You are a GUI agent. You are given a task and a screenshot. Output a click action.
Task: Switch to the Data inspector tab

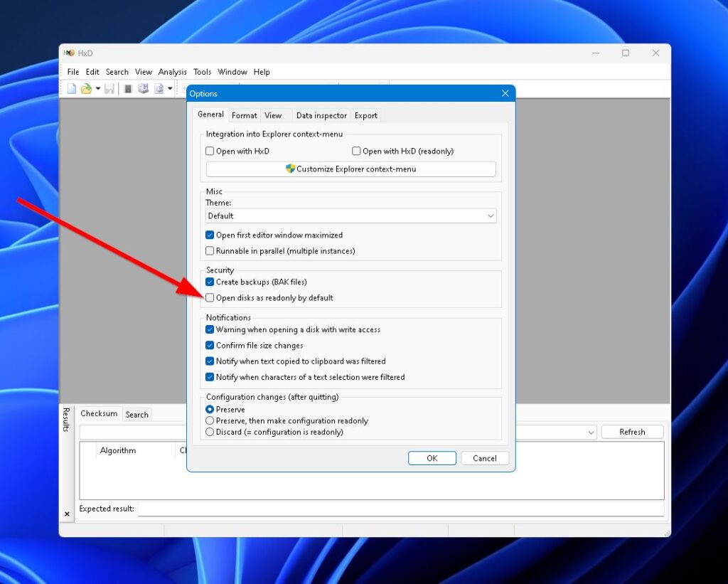[321, 115]
